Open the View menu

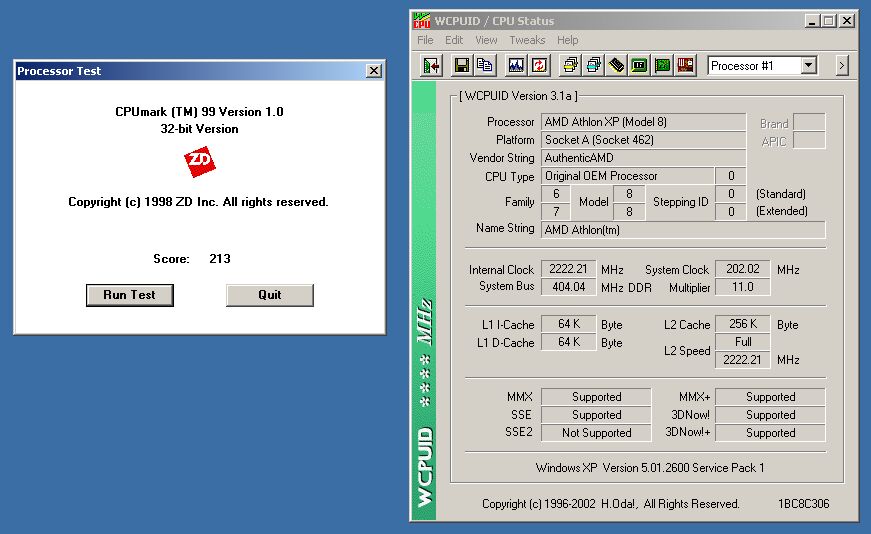pyautogui.click(x=486, y=40)
